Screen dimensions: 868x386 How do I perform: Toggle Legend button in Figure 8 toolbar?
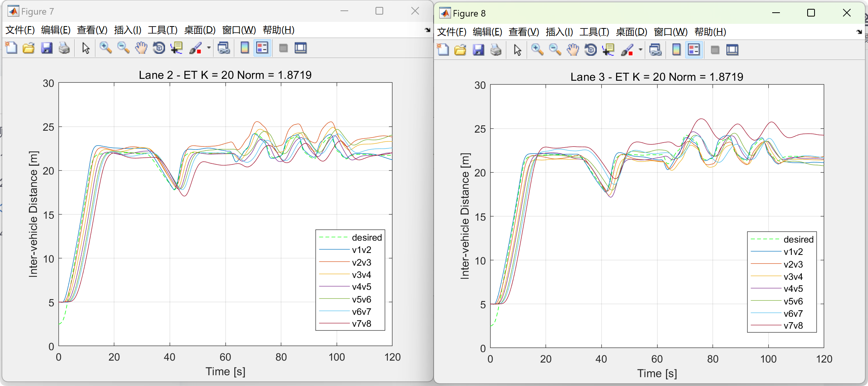click(x=694, y=50)
